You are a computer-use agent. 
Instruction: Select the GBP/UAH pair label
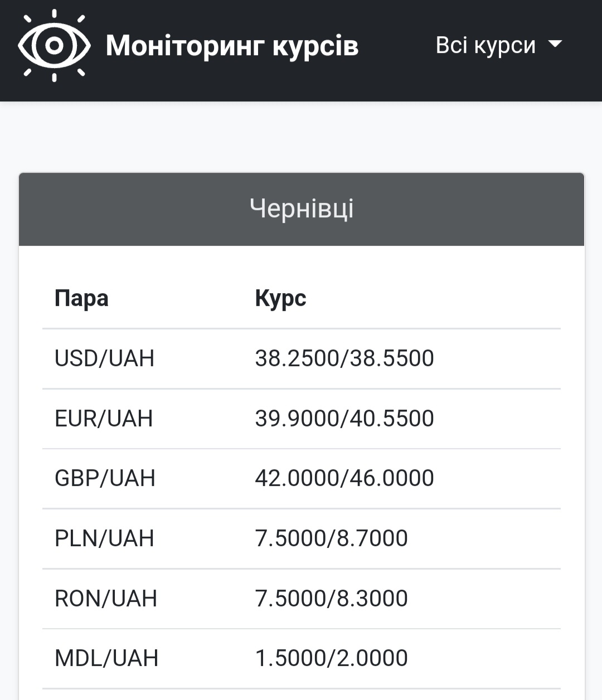point(105,478)
